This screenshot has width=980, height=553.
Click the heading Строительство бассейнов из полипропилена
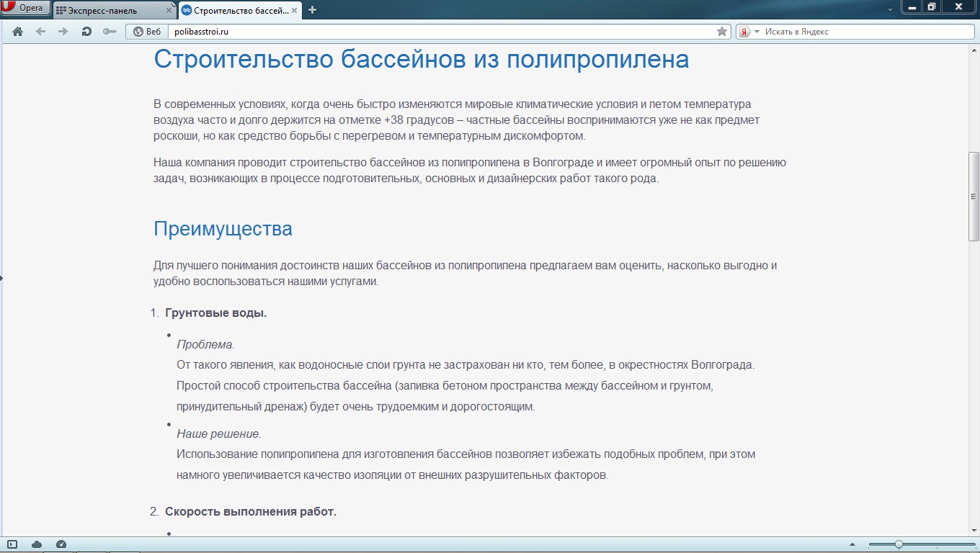(422, 59)
